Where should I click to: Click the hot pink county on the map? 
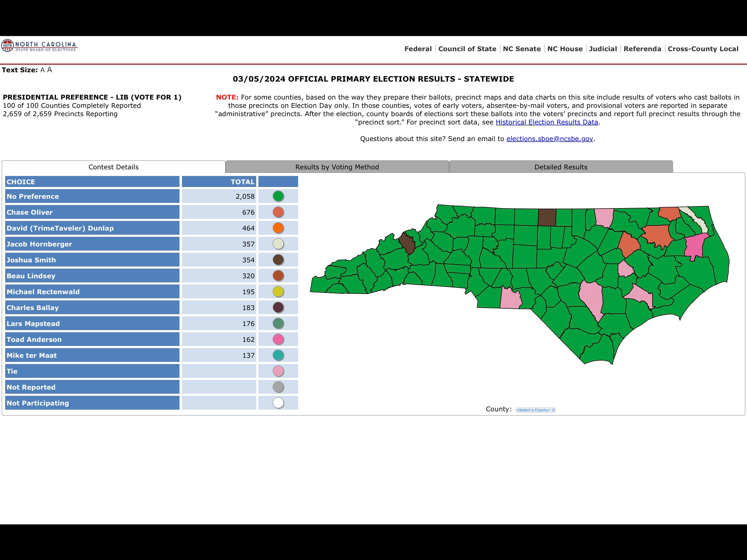tap(694, 246)
